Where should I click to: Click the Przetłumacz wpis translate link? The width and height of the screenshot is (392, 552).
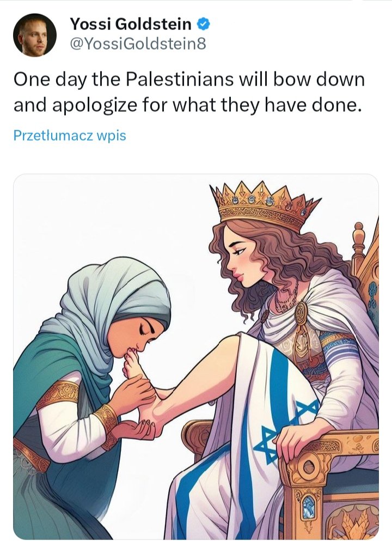[x=70, y=136]
